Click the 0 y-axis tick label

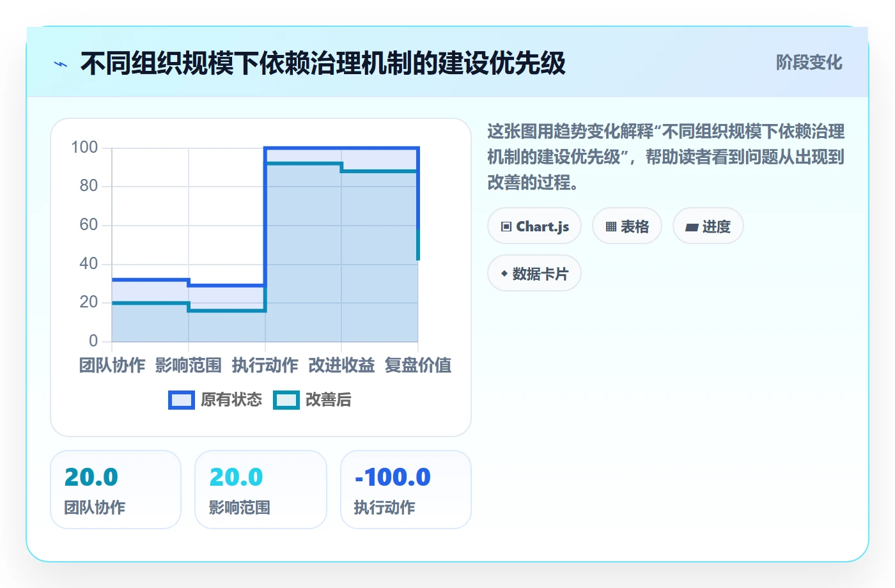tap(93, 341)
